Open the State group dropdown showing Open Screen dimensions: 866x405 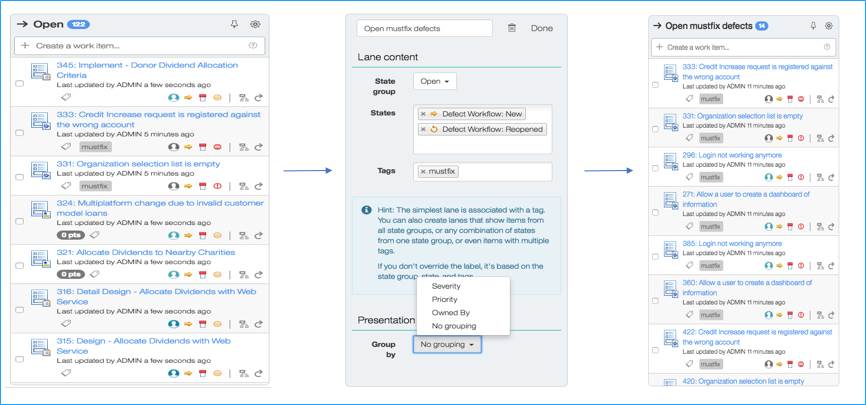tap(434, 81)
